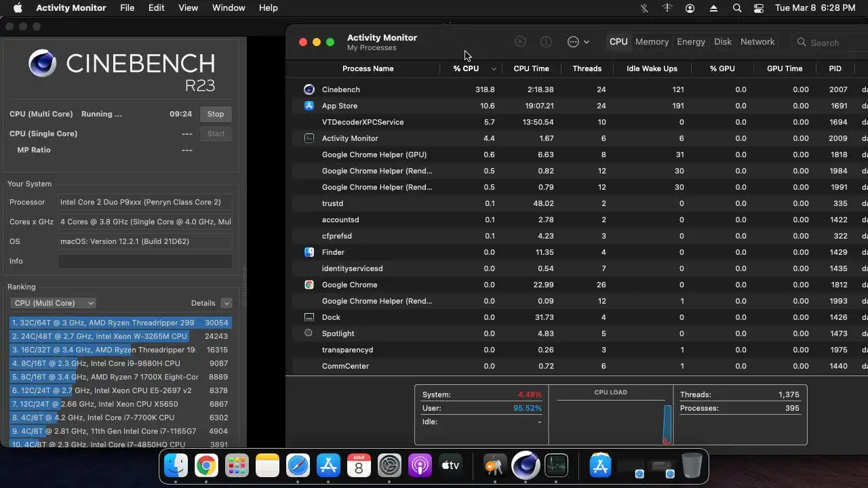Click the Wi-Fi warning menu bar icon
The image size is (868, 488).
[667, 8]
